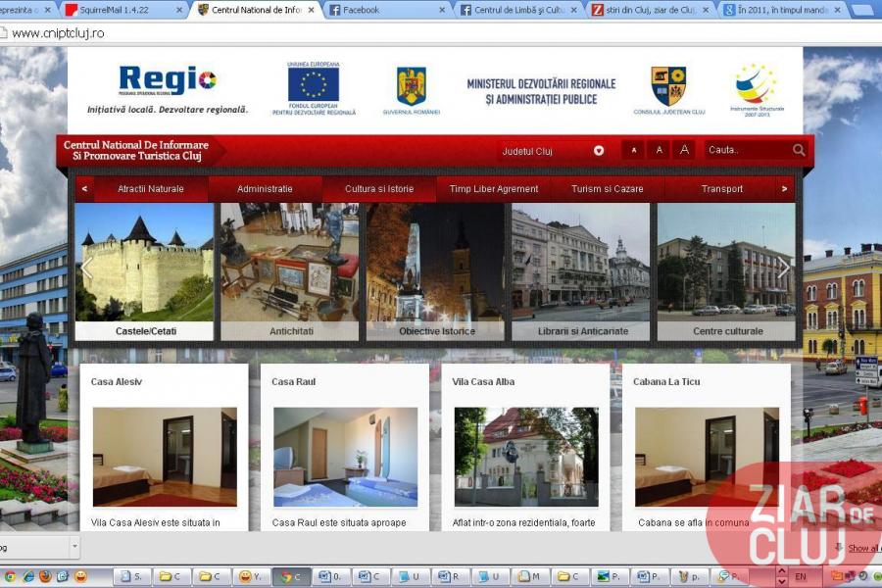Image resolution: width=882 pixels, height=588 pixels.
Task: Launch Firefox from quick launch
Action: point(45,576)
